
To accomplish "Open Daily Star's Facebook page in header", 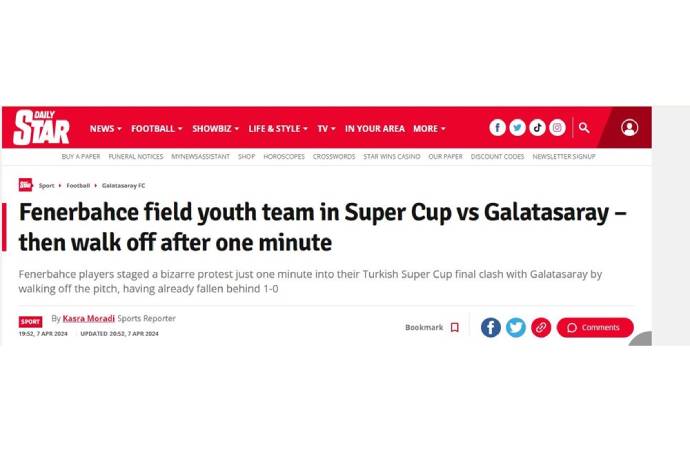I will coord(497,128).
